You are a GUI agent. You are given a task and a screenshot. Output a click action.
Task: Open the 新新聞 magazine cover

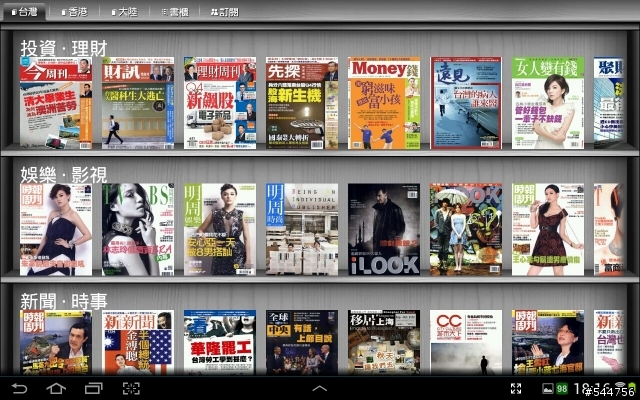138,342
